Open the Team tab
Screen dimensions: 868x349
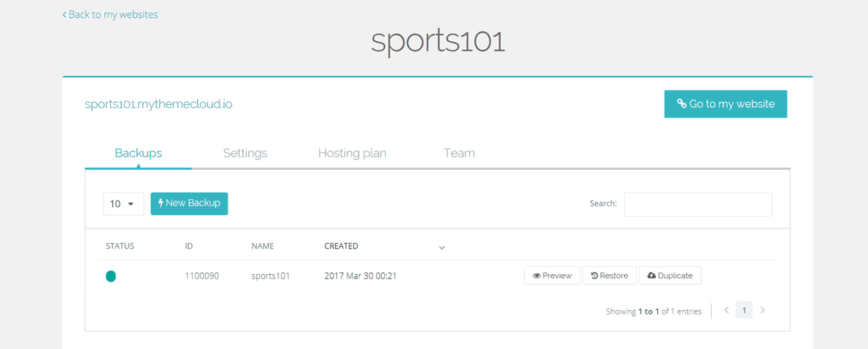coord(459,153)
